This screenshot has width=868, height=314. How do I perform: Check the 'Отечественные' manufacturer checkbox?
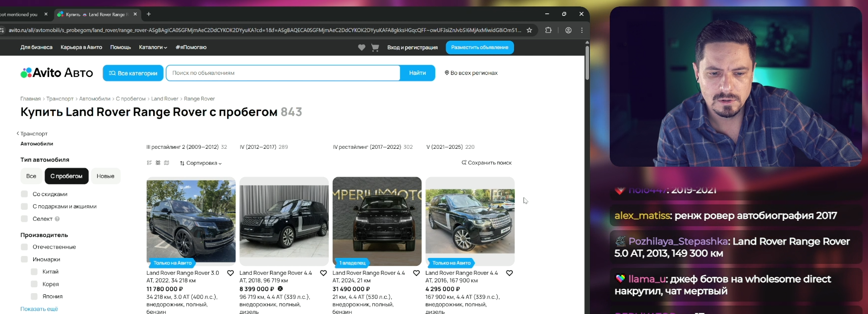pos(24,247)
